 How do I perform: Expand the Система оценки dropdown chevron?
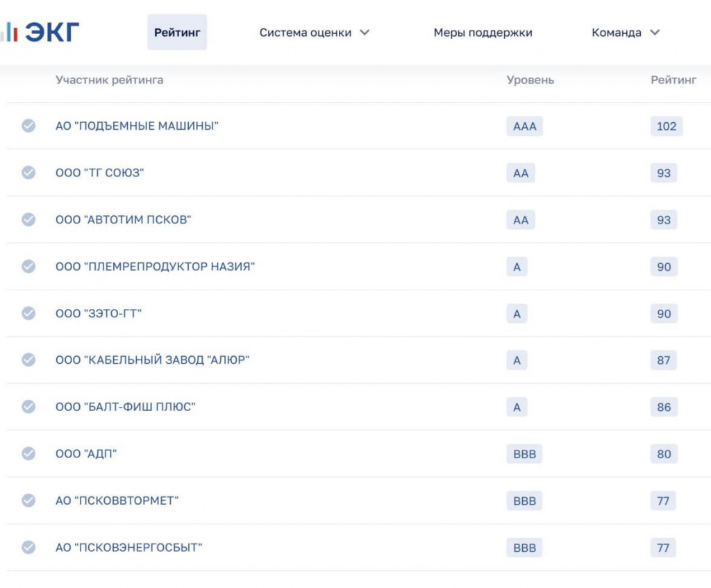pyautogui.click(x=365, y=33)
